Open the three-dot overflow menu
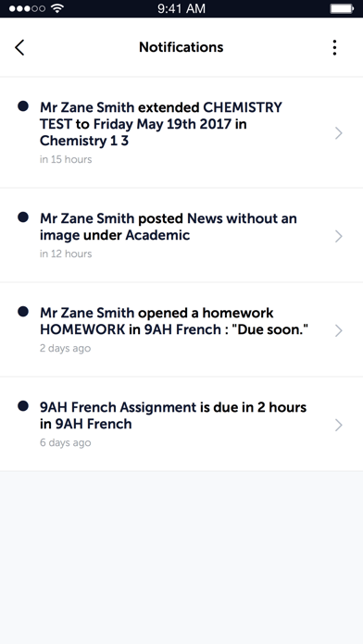Screen dimensions: 363x644 tap(334, 47)
